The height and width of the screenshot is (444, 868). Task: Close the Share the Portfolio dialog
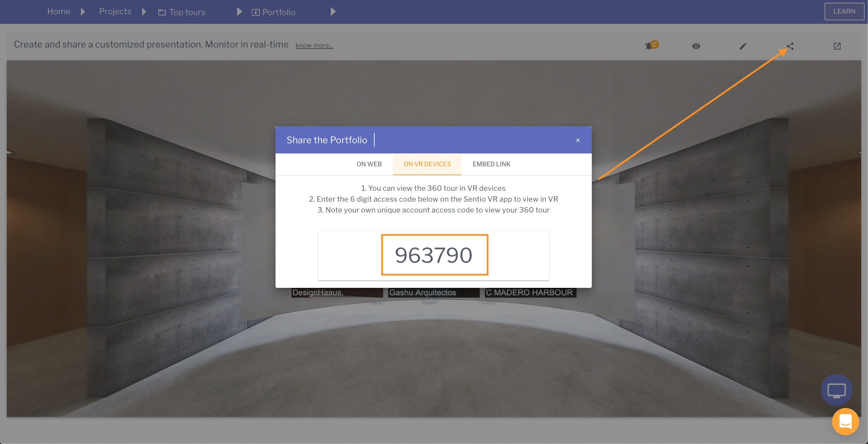578,140
